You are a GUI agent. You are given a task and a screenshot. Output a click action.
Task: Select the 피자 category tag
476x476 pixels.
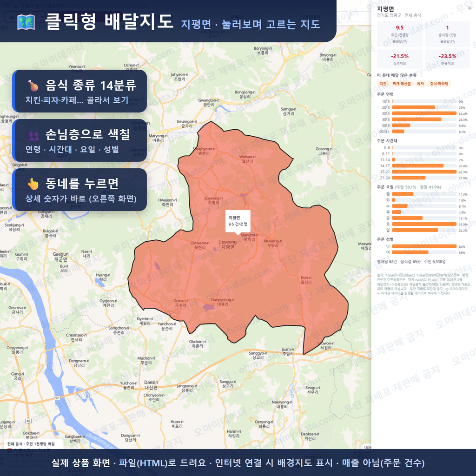click(x=420, y=84)
